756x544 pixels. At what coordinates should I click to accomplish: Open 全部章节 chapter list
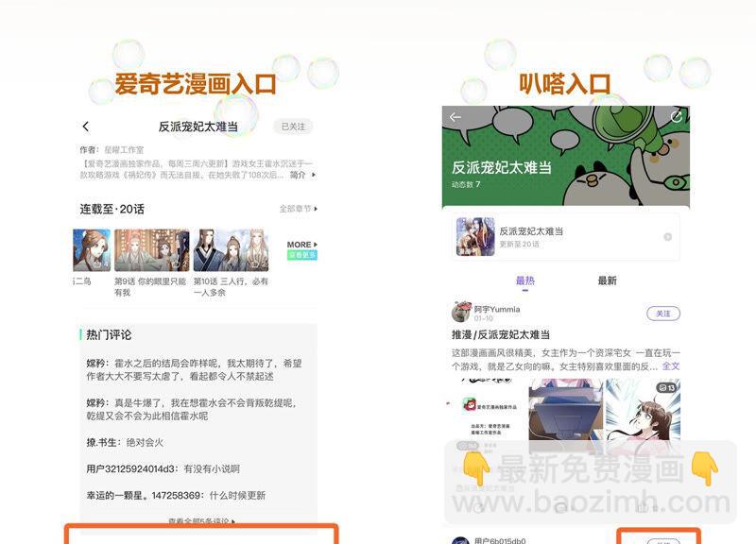(299, 209)
